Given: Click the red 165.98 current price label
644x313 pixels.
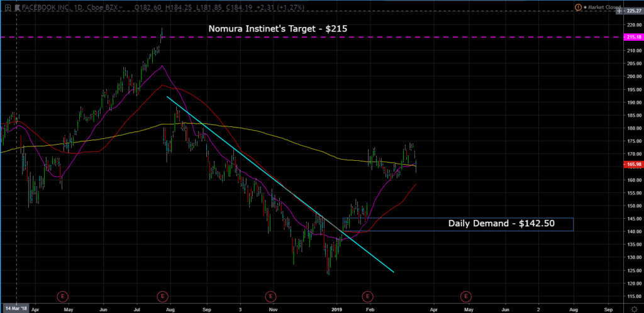Looking at the screenshot, I should tap(634, 165).
